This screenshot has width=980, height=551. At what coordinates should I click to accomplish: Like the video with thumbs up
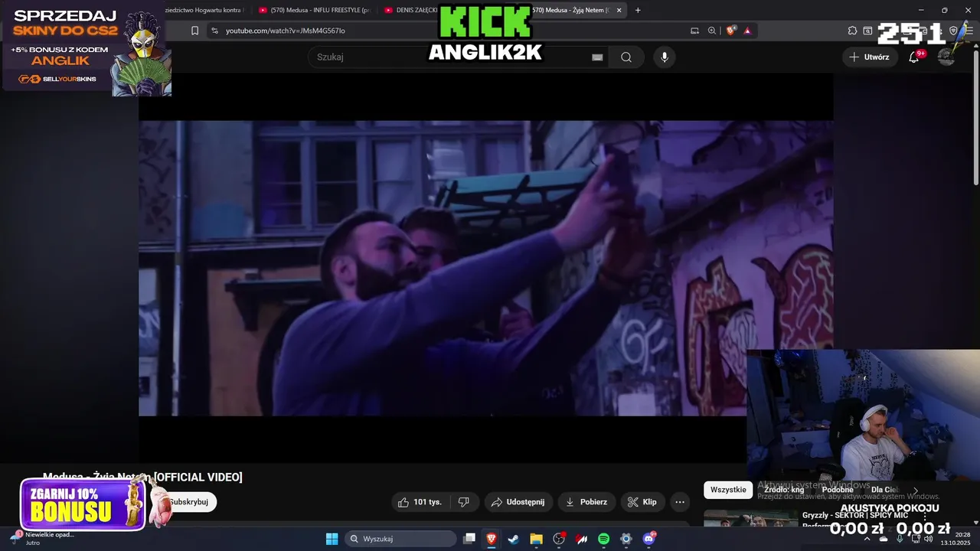coord(420,502)
